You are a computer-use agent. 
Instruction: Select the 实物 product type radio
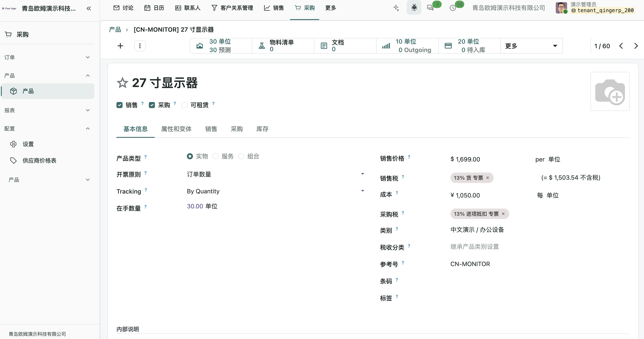190,156
